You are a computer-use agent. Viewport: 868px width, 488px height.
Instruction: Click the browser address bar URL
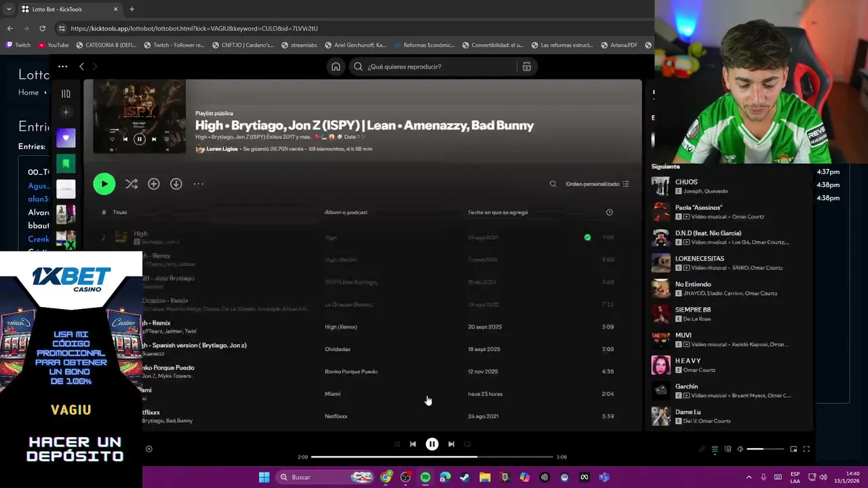[194, 28]
